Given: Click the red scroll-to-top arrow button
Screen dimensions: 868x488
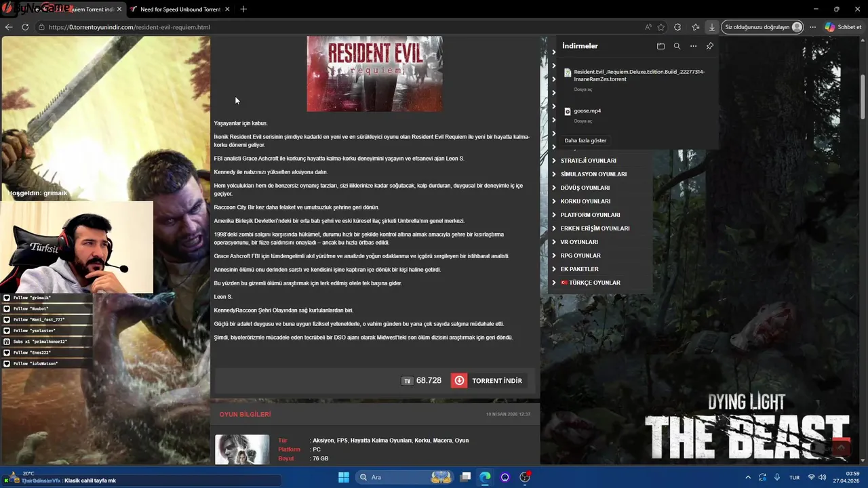Looking at the screenshot, I should point(840,447).
